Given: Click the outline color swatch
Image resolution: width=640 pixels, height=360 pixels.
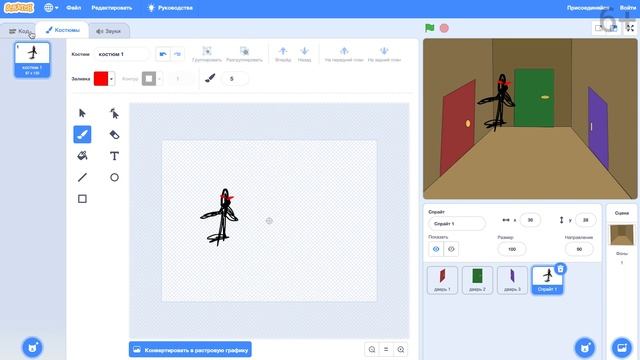Looking at the screenshot, I should pos(149,79).
